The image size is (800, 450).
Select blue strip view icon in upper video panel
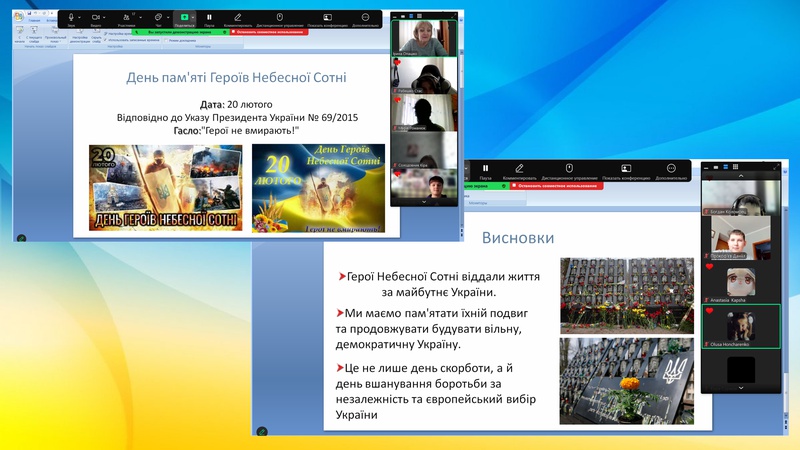[411, 16]
